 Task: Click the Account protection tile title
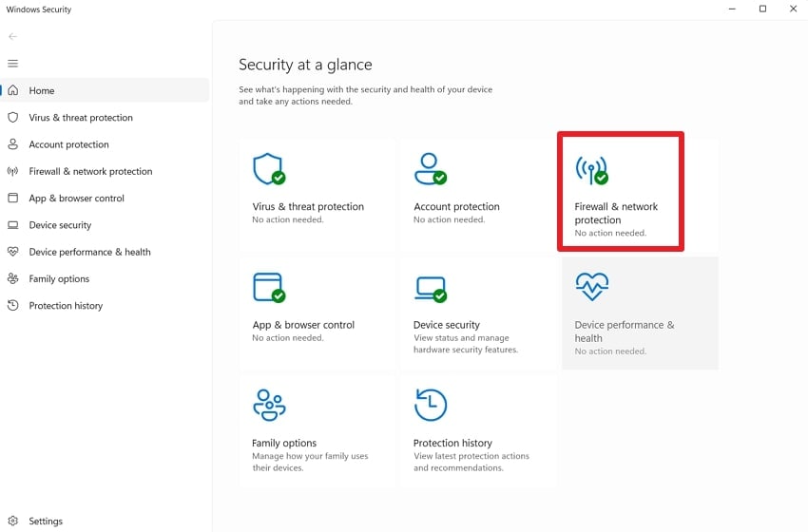(x=456, y=206)
